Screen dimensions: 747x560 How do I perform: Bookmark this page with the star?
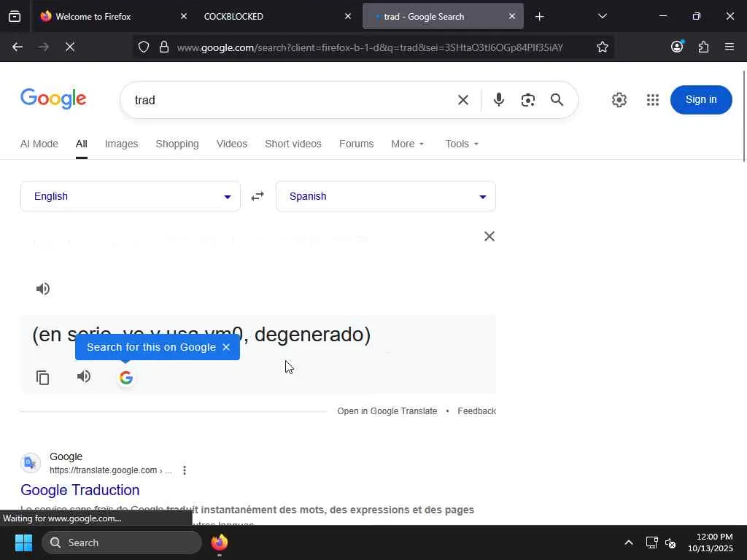tap(602, 47)
